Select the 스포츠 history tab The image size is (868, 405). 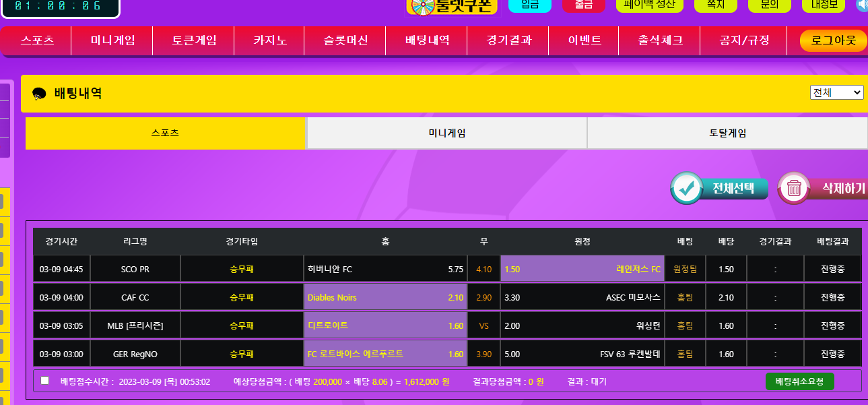(166, 133)
